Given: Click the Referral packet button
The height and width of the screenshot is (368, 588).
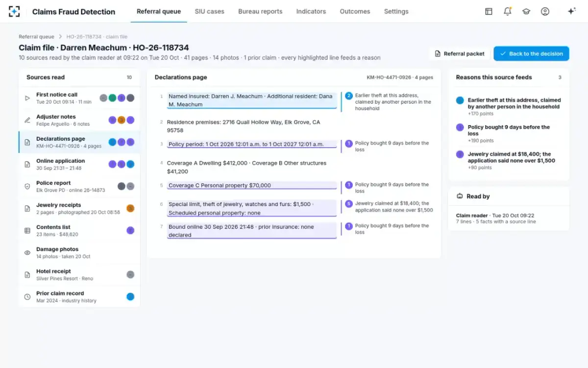Looking at the screenshot, I should (460, 53).
